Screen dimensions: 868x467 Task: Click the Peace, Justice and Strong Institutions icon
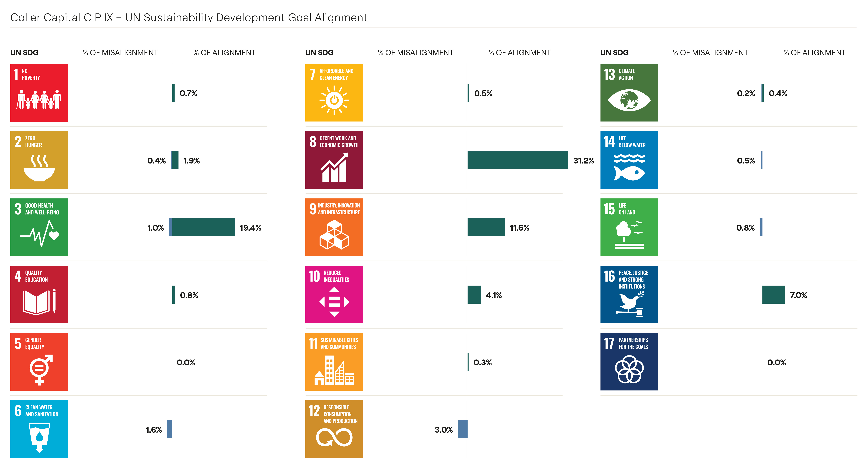(x=629, y=294)
